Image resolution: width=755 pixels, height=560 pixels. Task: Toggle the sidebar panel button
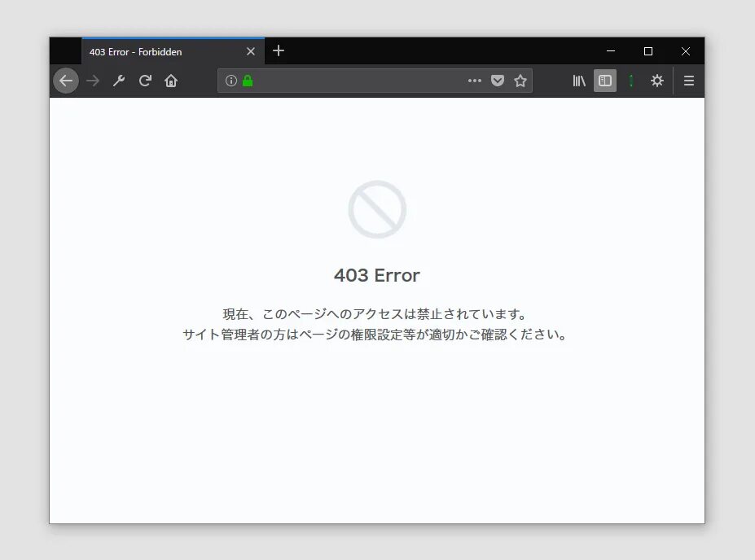click(605, 81)
